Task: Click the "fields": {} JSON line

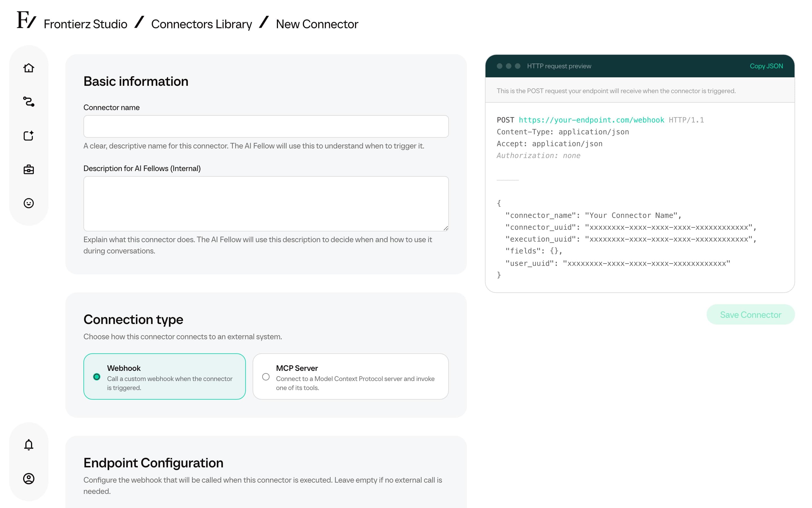Action: pos(534,251)
